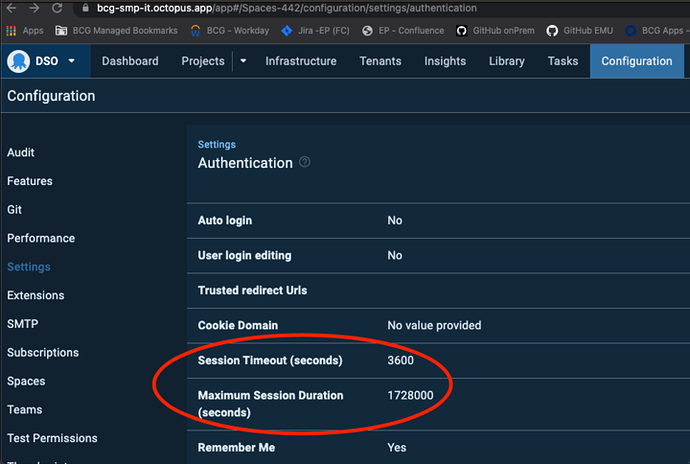Screen dimensions: 690x464
Task: Expand the User login editing row
Action: point(438,256)
